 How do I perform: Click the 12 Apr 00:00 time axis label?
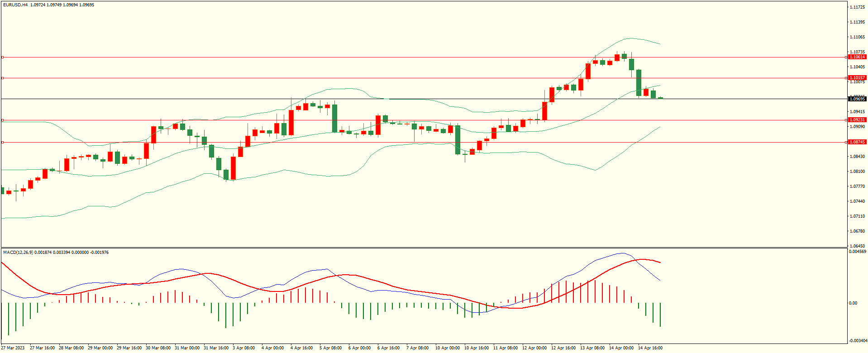point(534,348)
